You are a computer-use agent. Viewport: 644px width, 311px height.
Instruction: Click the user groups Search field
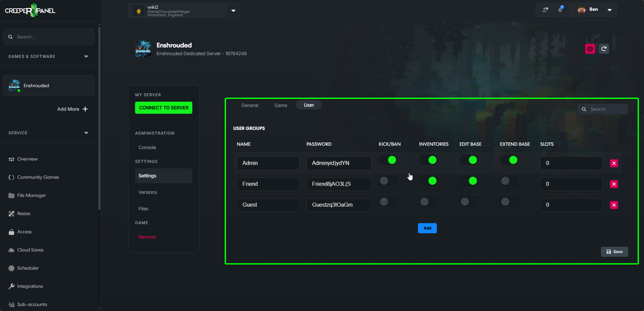[x=603, y=109]
